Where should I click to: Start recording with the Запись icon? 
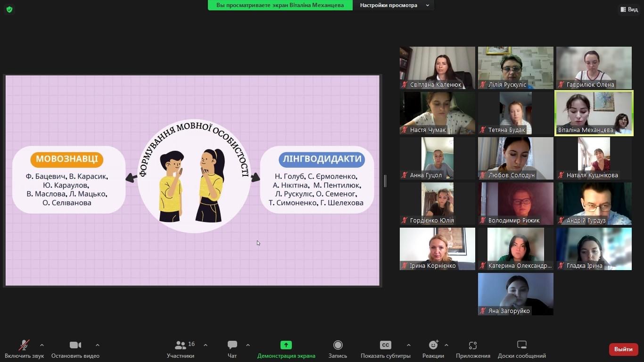338,346
